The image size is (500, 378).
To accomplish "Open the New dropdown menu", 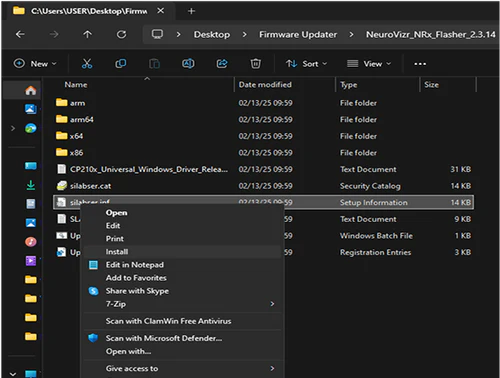I will point(35,63).
